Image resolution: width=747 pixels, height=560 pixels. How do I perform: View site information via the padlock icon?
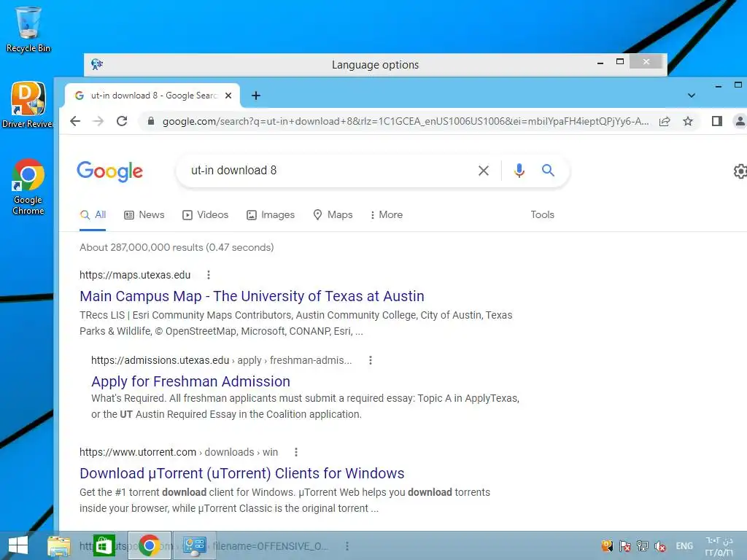[151, 121]
